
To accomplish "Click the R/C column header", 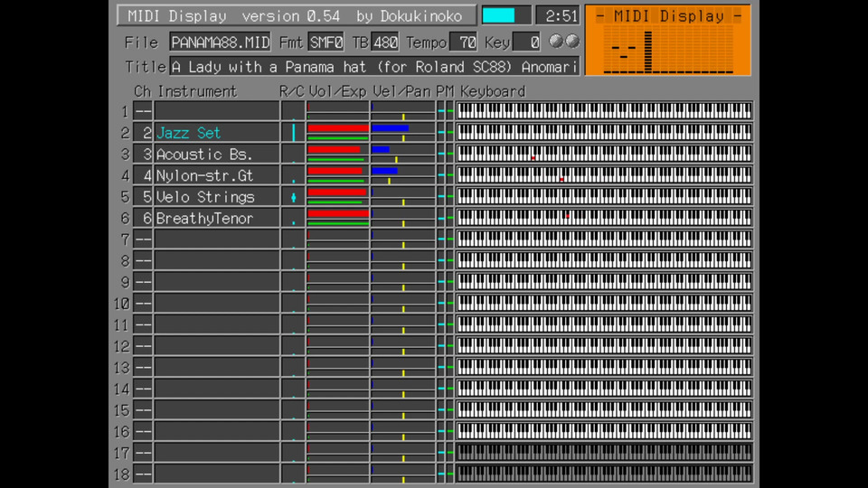I will coord(292,91).
